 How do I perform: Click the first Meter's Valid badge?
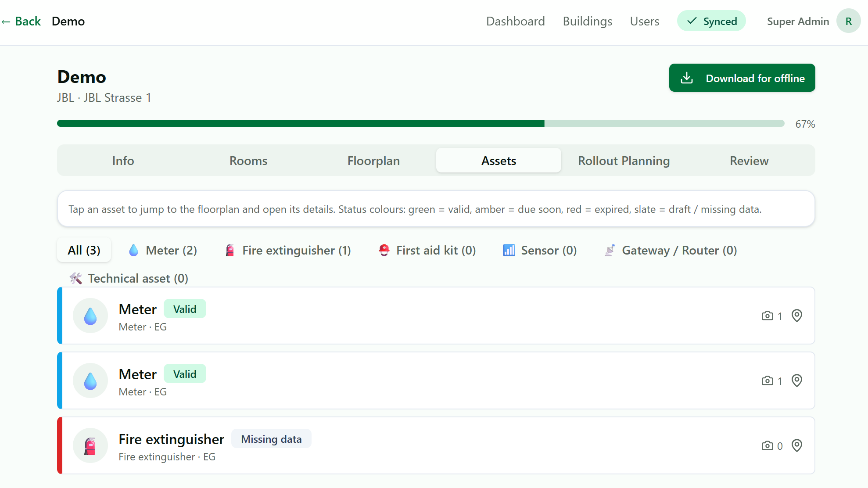pyautogui.click(x=185, y=309)
